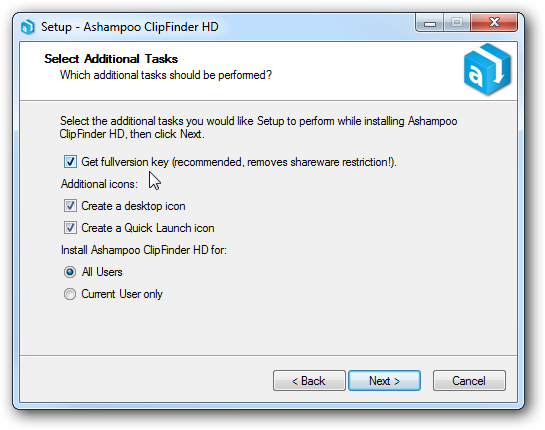Click the All Users label text
Image resolution: width=545 pixels, height=430 pixels.
click(x=102, y=272)
